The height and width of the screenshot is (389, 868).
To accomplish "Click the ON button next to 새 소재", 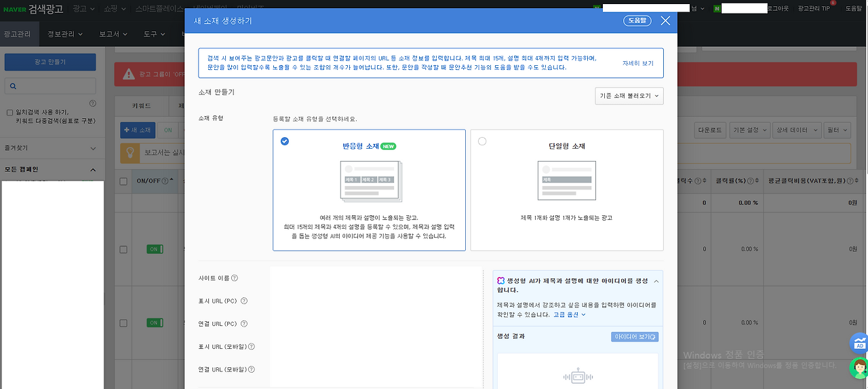I will click(169, 130).
